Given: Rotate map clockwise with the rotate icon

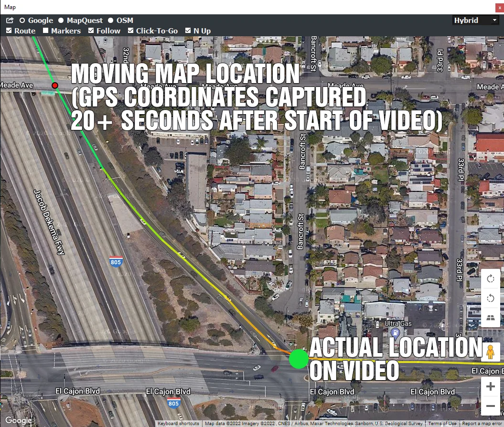Looking at the screenshot, I should click(491, 279).
